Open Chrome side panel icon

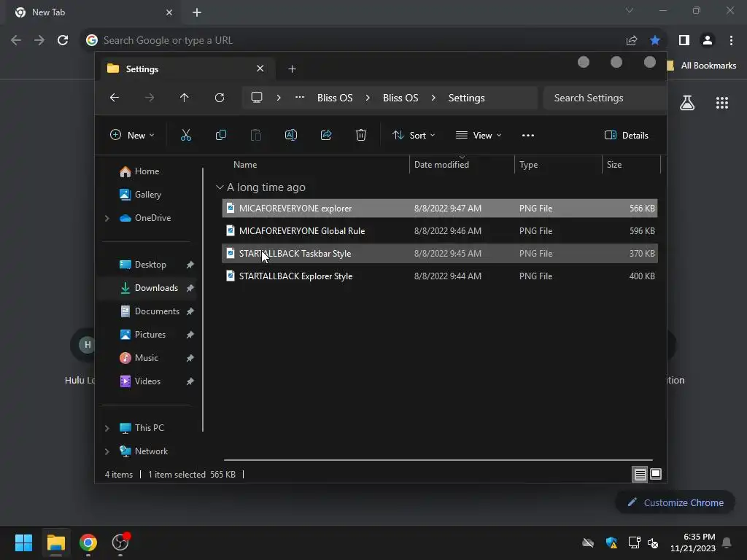click(684, 40)
